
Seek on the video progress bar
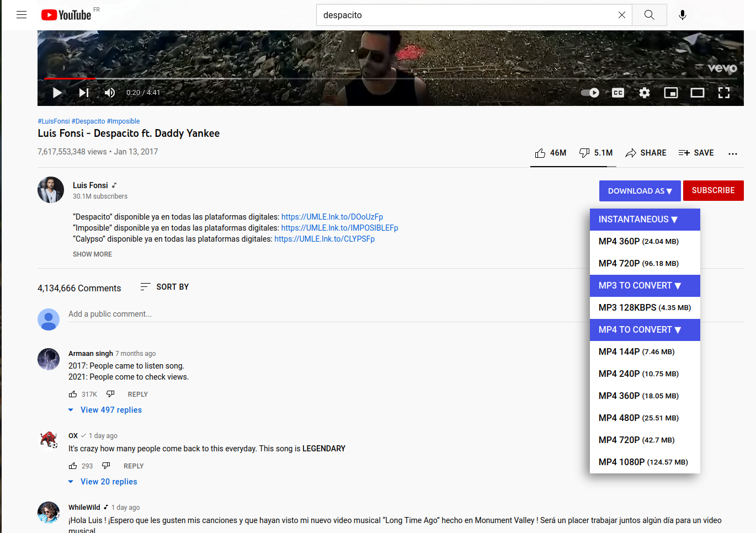(391, 79)
